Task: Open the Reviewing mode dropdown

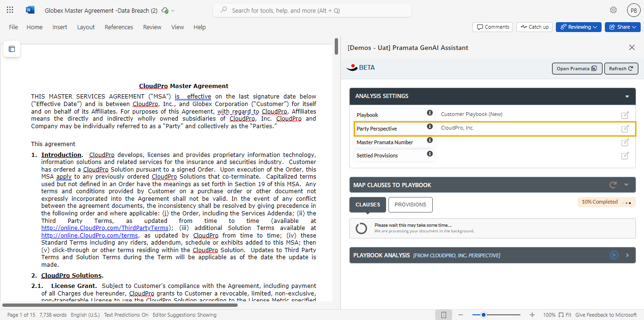Action: tap(578, 27)
